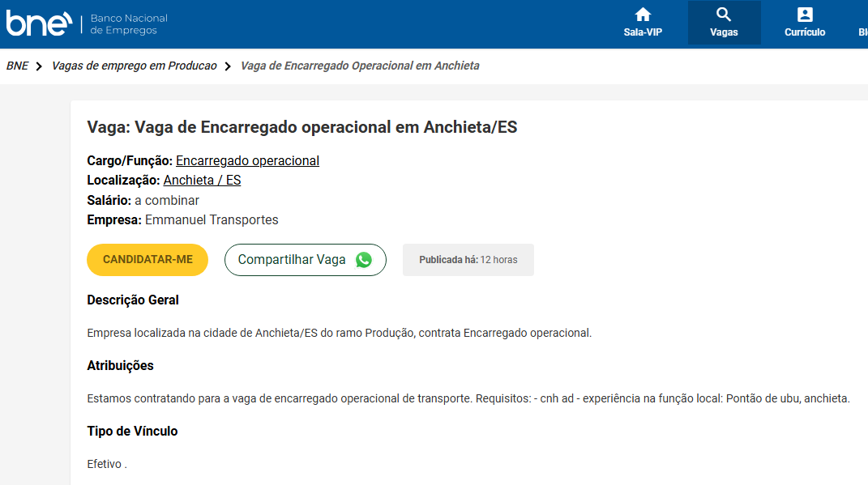The height and width of the screenshot is (485, 868).
Task: Click the Descrição Geral heading
Action: pyautogui.click(x=133, y=300)
